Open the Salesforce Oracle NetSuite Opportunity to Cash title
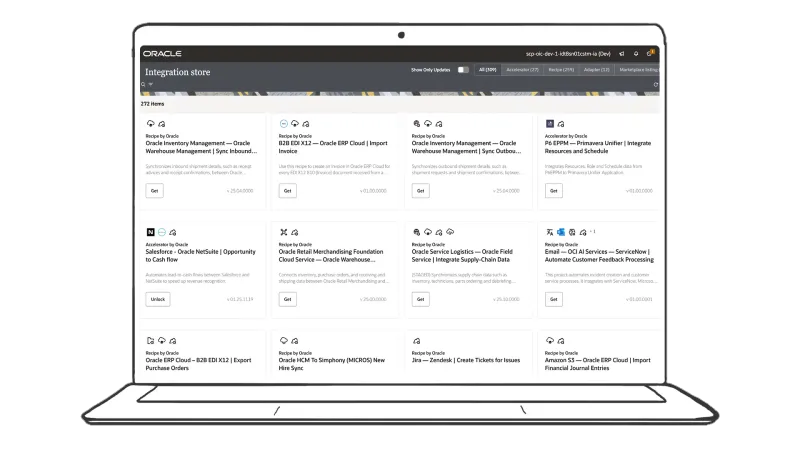Image resolution: width=800 pixels, height=450 pixels. [x=201, y=256]
